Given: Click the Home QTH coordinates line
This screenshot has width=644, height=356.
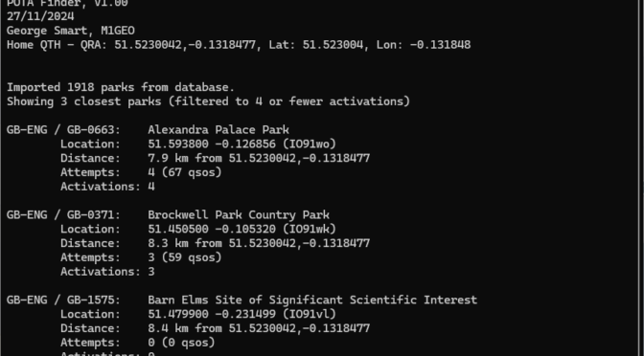Looking at the screenshot, I should [239, 45].
